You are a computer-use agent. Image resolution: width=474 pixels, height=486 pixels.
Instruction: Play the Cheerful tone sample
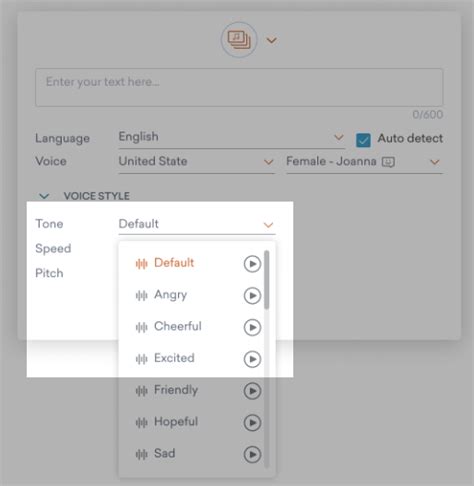point(252,327)
